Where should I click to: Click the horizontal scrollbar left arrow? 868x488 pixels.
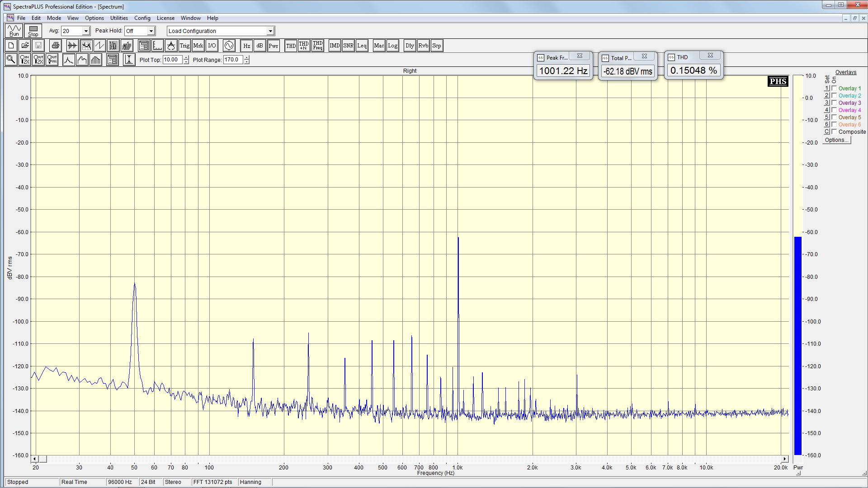pyautogui.click(x=34, y=459)
